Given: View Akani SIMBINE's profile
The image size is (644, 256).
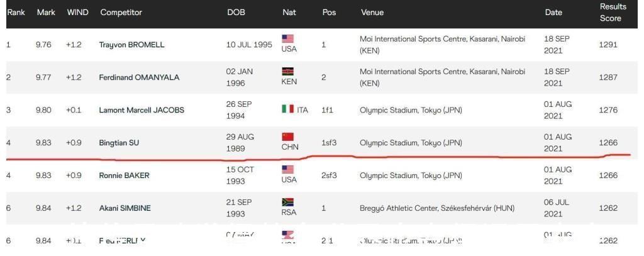Looking at the screenshot, I should click(125, 208).
